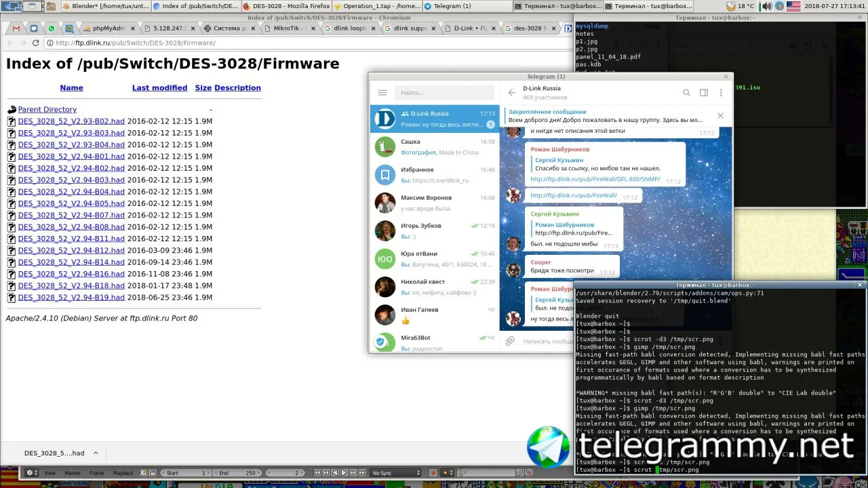Screen dimensions: 868x488
Task: Search within the D-Link Russia chat
Action: point(686,93)
